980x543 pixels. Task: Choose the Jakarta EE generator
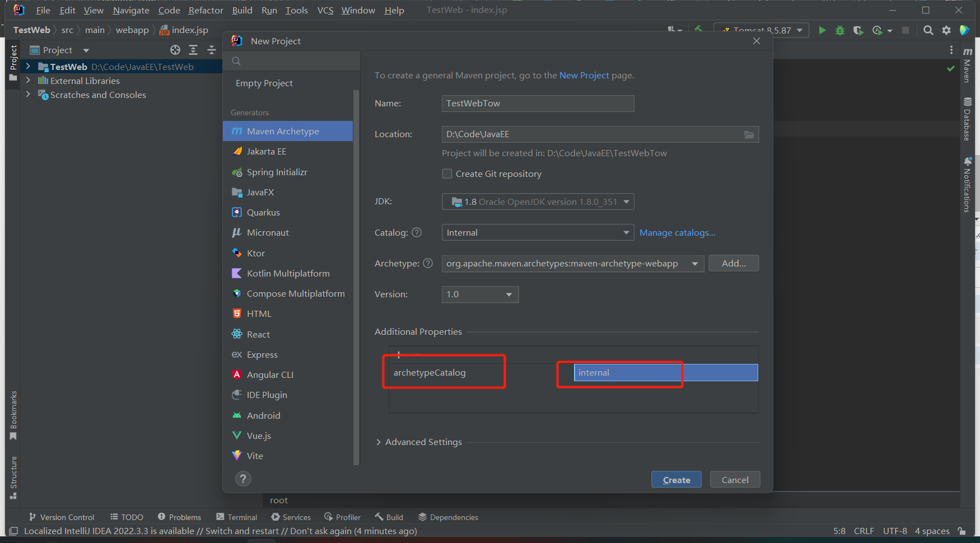(288, 151)
